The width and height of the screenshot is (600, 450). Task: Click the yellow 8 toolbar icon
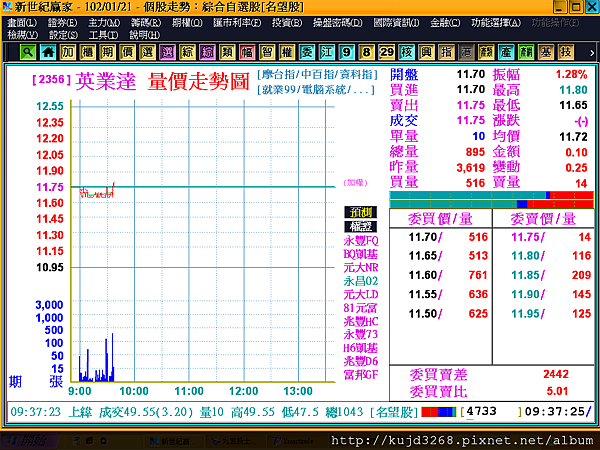(366, 52)
